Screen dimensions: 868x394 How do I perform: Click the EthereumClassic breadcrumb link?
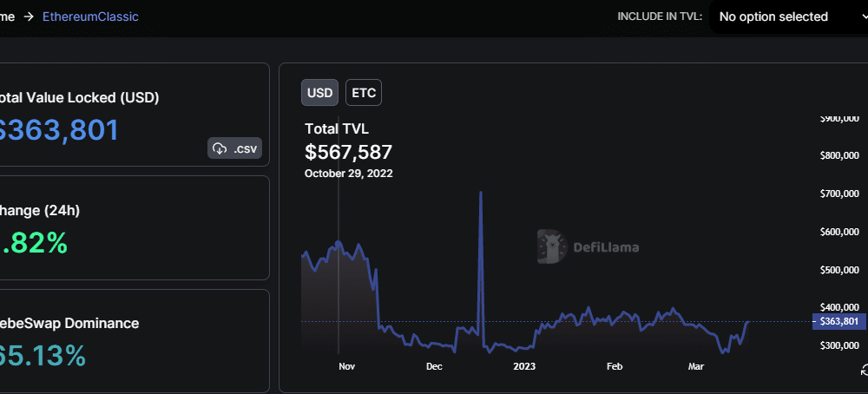click(91, 16)
